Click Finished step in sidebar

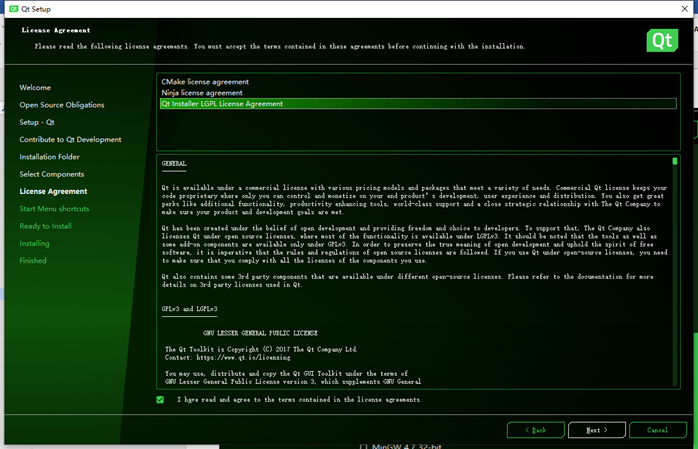pos(33,261)
